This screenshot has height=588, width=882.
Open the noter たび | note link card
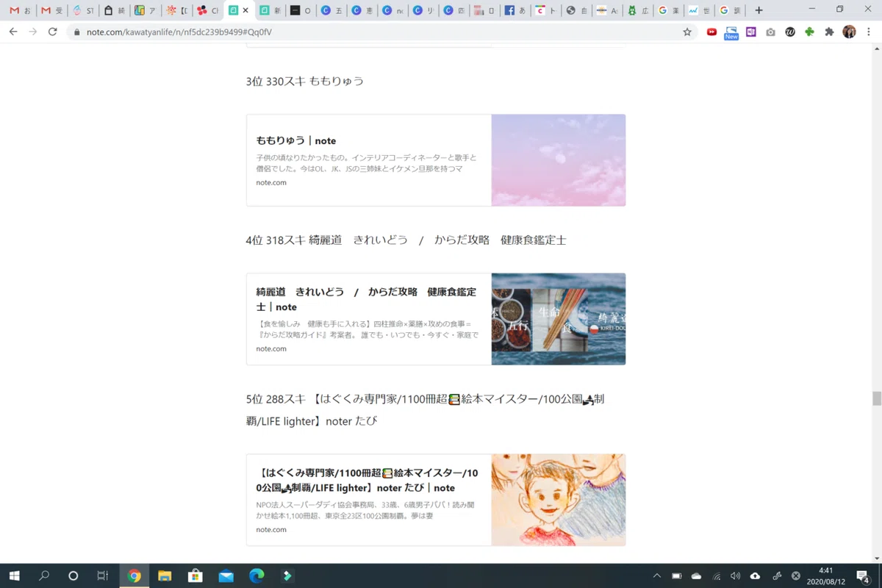[x=436, y=500]
